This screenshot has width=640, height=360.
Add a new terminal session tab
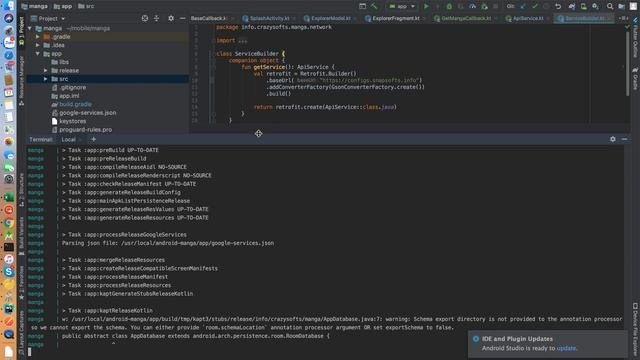point(93,139)
